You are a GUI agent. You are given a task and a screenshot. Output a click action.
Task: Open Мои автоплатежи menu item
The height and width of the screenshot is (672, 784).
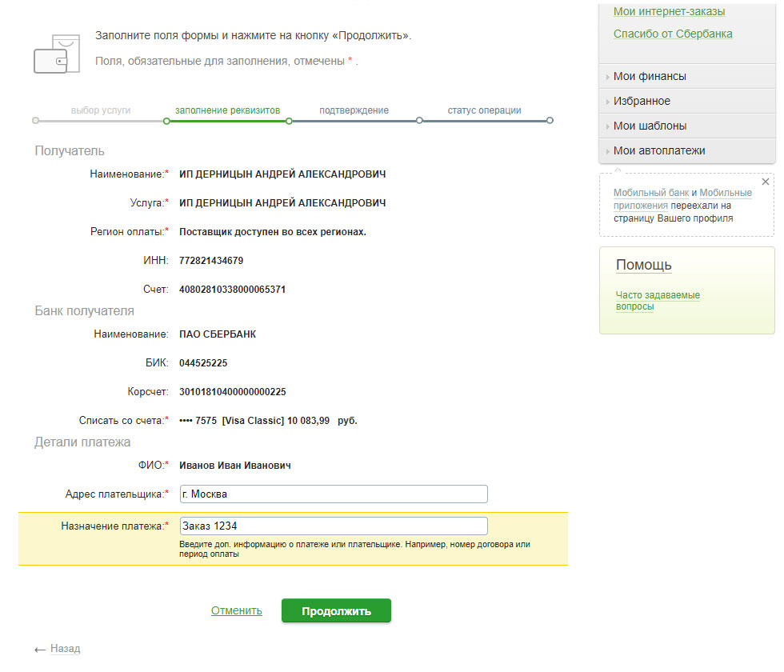[x=659, y=150]
